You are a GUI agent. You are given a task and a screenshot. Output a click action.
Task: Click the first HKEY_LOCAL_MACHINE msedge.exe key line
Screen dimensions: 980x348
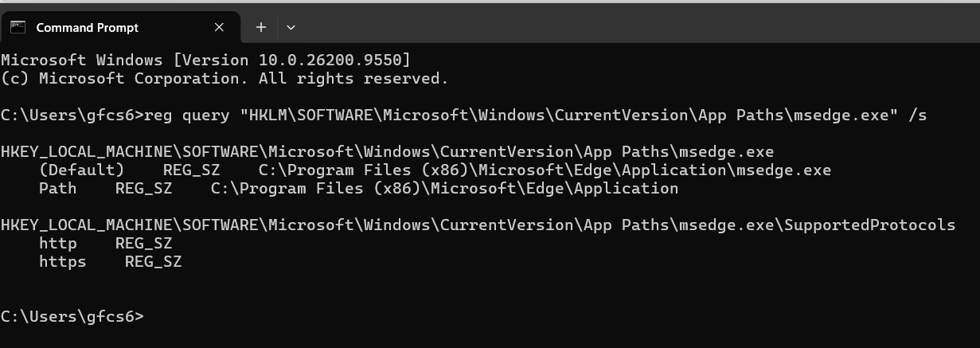[388, 152]
